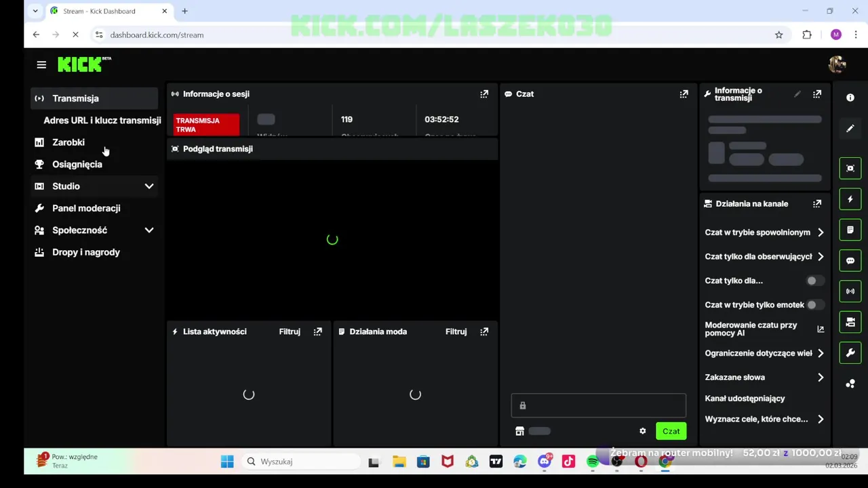Open File Explorer from the taskbar
The width and height of the screenshot is (868, 488).
(399, 462)
